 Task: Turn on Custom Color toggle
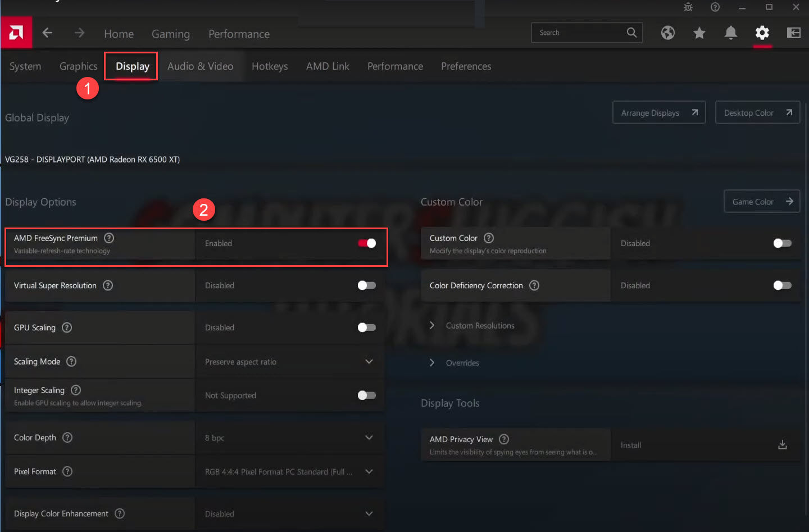[782, 243]
